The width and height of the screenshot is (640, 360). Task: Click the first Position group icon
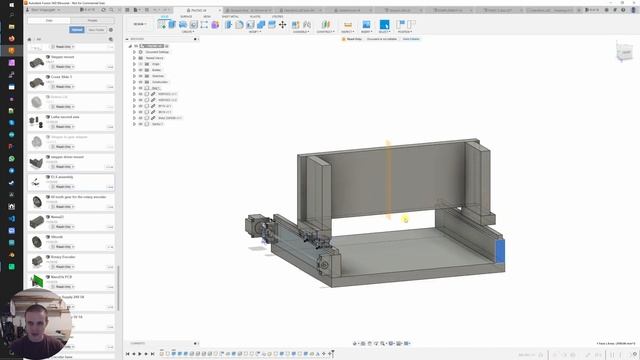[x=400, y=25]
